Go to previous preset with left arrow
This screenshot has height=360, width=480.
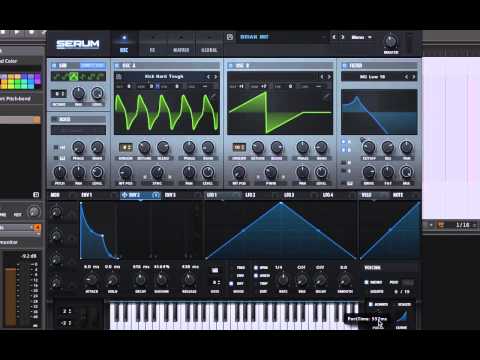[334, 37]
